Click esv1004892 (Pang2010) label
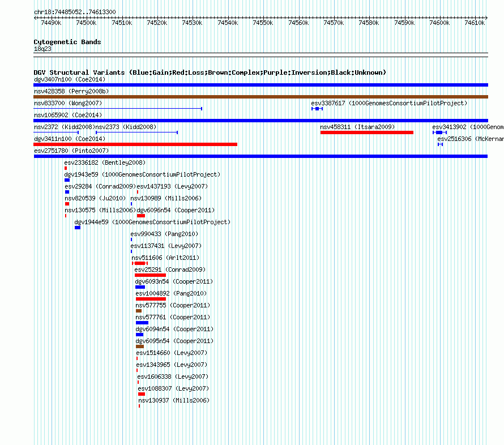This screenshot has height=445, width=504. (x=171, y=293)
